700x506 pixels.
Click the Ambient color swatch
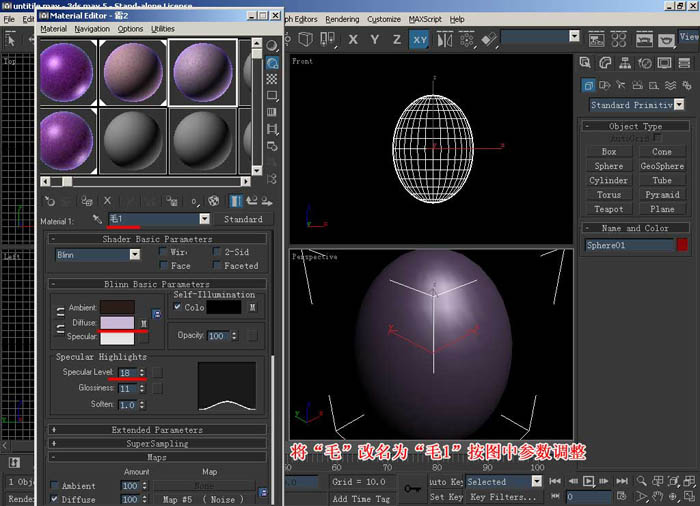pyautogui.click(x=117, y=307)
